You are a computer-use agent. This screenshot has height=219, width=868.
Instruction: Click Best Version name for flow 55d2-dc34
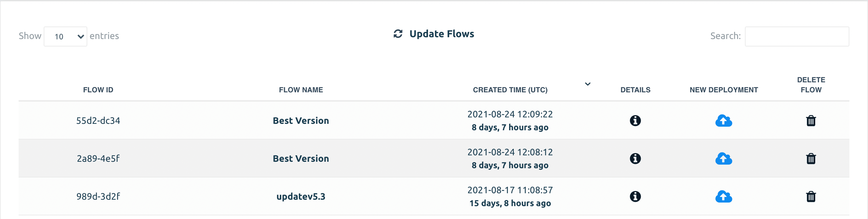[301, 121]
